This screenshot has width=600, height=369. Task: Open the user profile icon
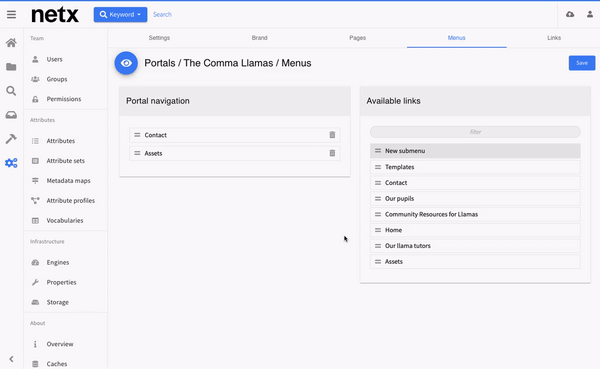pos(590,15)
